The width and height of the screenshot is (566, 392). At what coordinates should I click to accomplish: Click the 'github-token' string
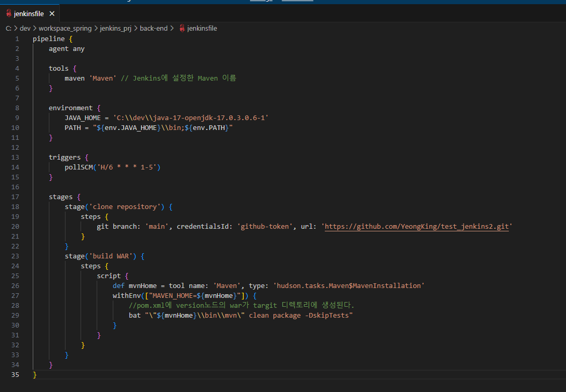pyautogui.click(x=265, y=226)
